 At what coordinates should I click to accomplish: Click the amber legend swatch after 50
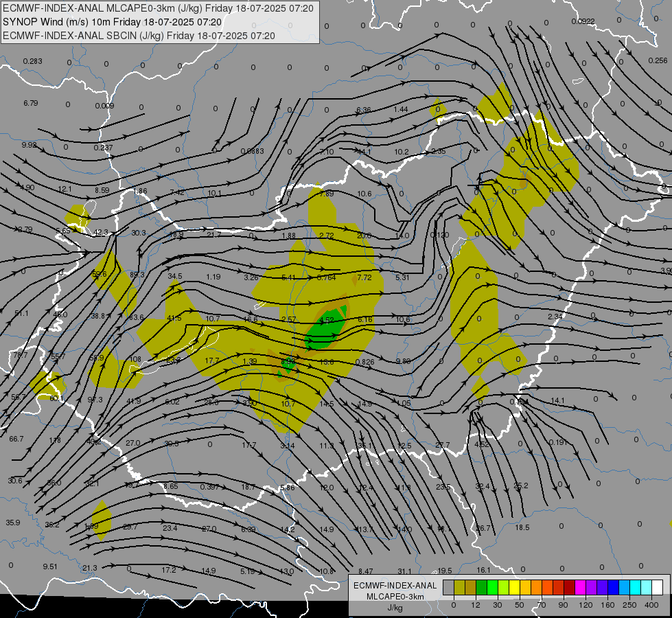pos(525,587)
